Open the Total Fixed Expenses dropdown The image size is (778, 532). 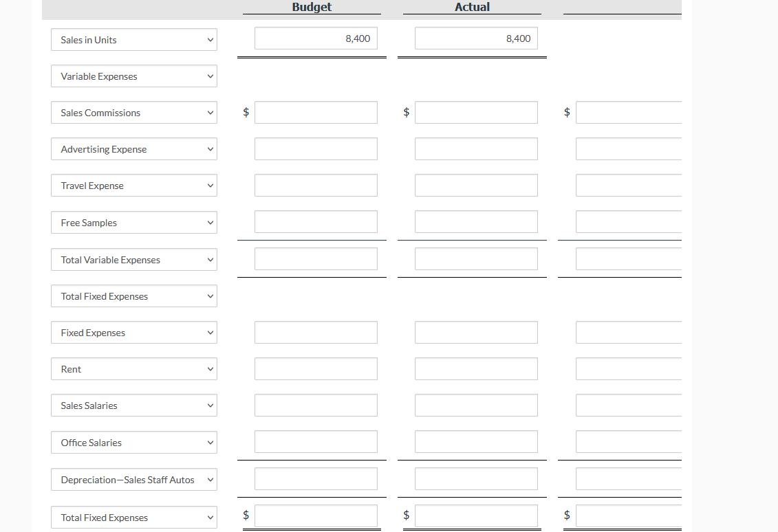(x=133, y=296)
